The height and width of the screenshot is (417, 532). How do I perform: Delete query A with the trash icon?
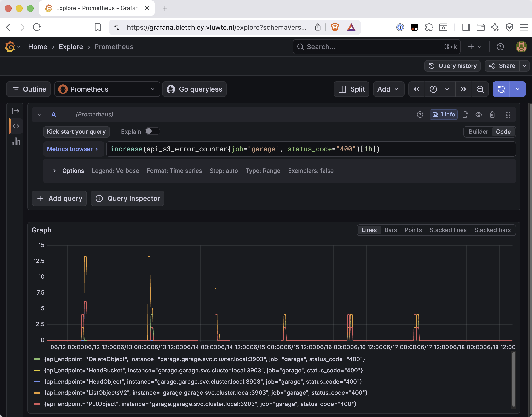click(x=492, y=115)
